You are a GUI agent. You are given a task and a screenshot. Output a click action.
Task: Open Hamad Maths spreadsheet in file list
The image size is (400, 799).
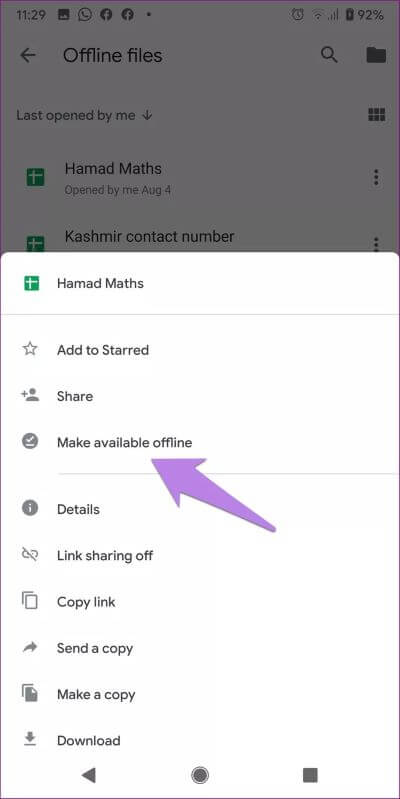(200, 177)
